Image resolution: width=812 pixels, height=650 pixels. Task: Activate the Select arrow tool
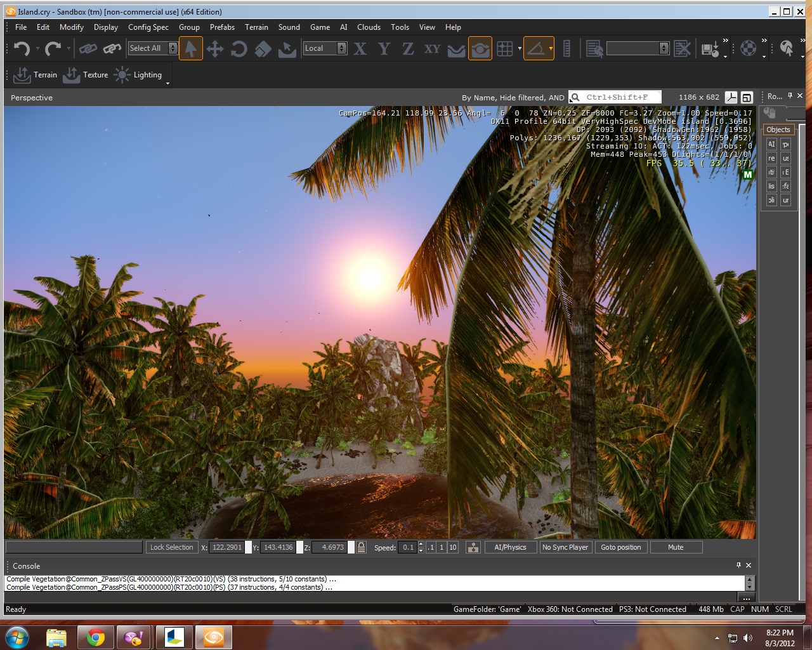click(x=191, y=48)
